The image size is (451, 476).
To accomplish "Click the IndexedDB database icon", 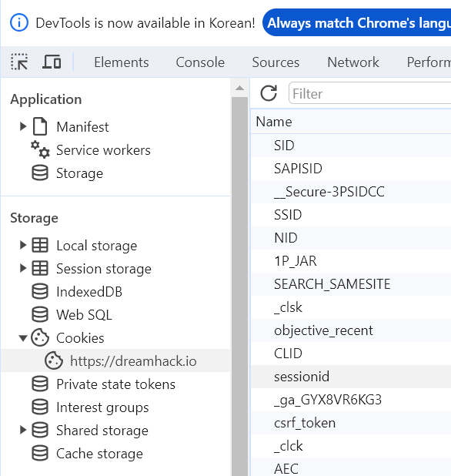I will [x=40, y=291].
